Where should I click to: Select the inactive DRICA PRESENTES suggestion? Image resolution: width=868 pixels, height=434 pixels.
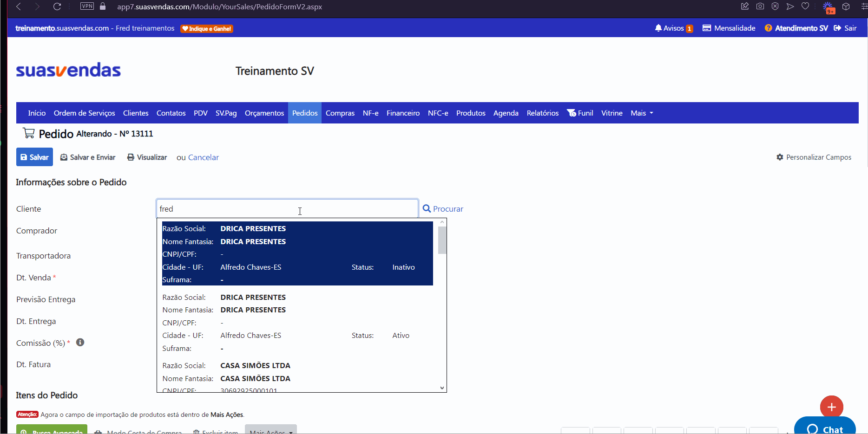click(297, 253)
